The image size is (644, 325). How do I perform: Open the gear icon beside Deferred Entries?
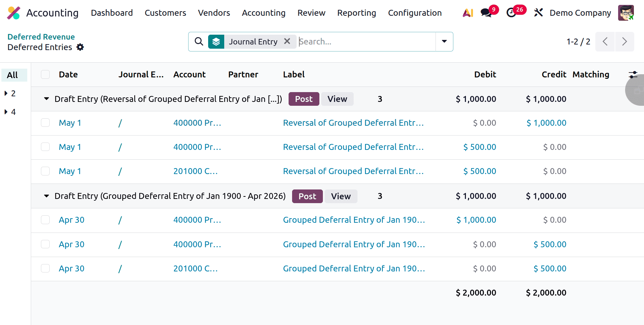point(80,47)
